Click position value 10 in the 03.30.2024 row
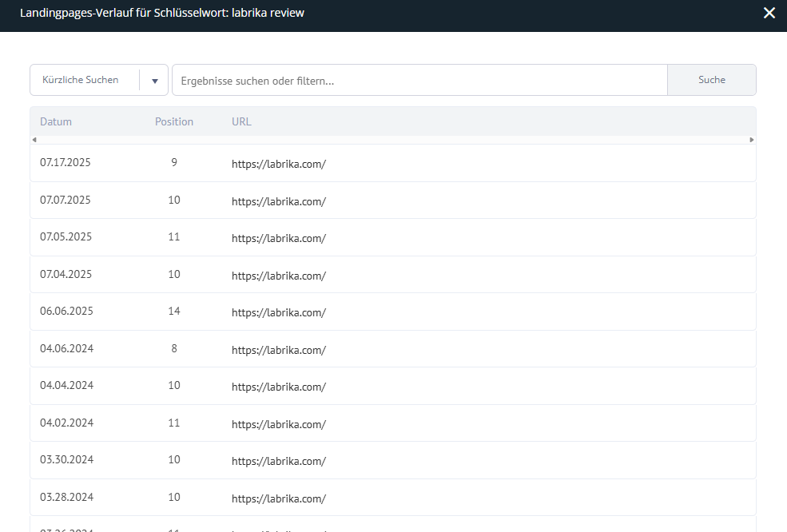 click(x=174, y=460)
